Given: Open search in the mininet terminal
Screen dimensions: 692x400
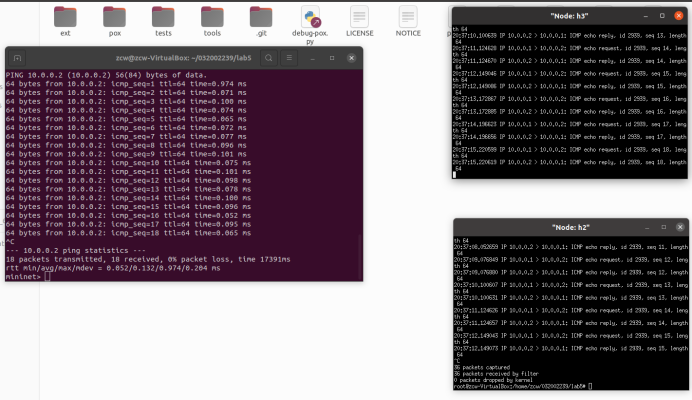Looking at the screenshot, I should point(268,58).
